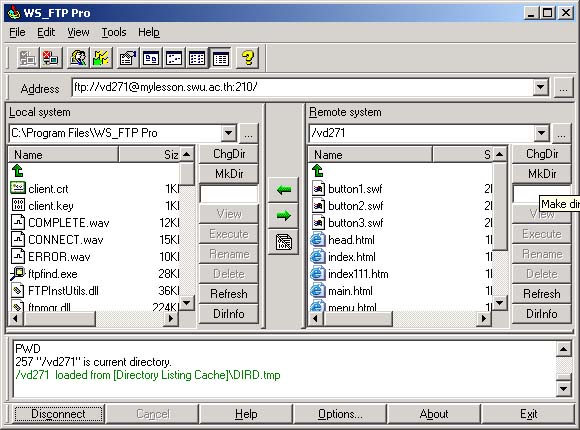Viewport: 580px width, 430px height.
Task: Click the green figures toolbar icon
Action: (x=101, y=58)
